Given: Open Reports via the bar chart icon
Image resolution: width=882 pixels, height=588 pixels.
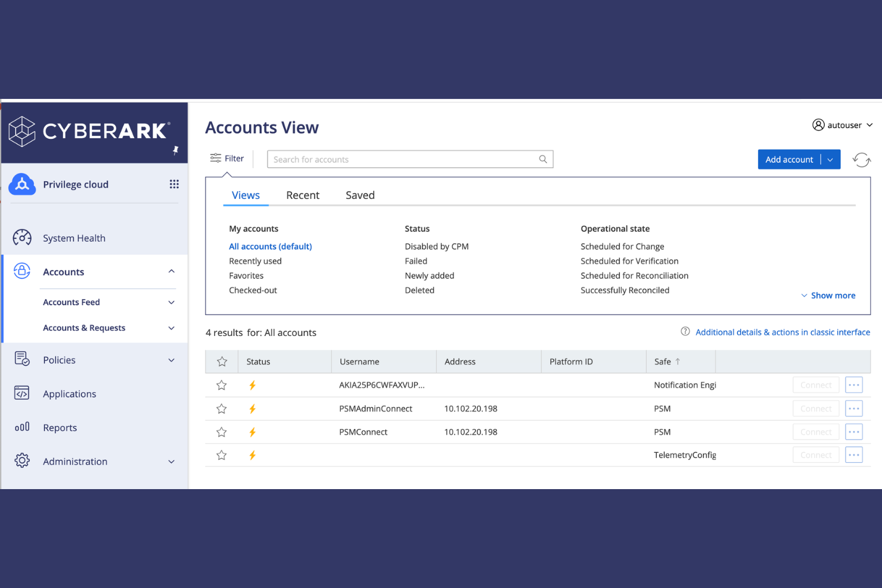Looking at the screenshot, I should pyautogui.click(x=22, y=427).
